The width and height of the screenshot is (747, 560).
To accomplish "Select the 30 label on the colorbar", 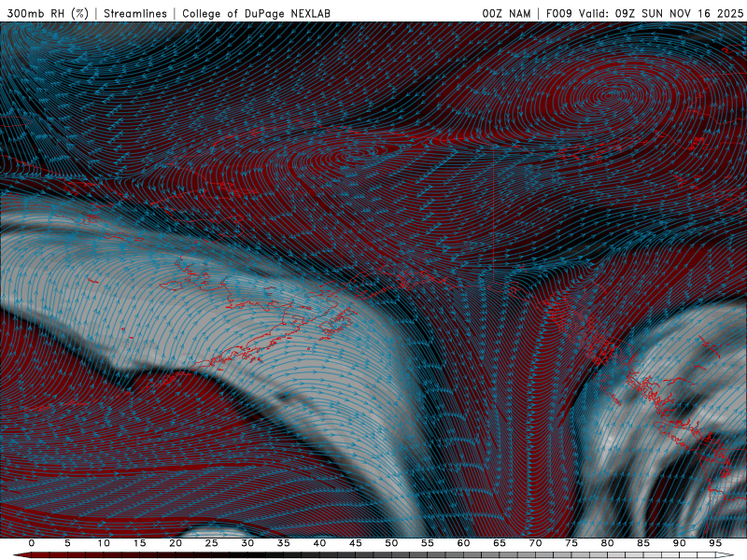I will click(247, 543).
